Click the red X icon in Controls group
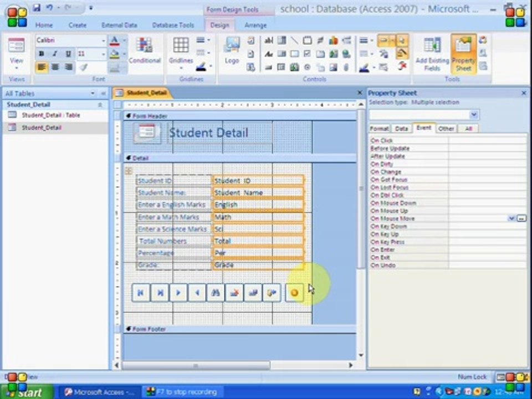The width and height of the screenshot is (532, 399). click(x=402, y=66)
